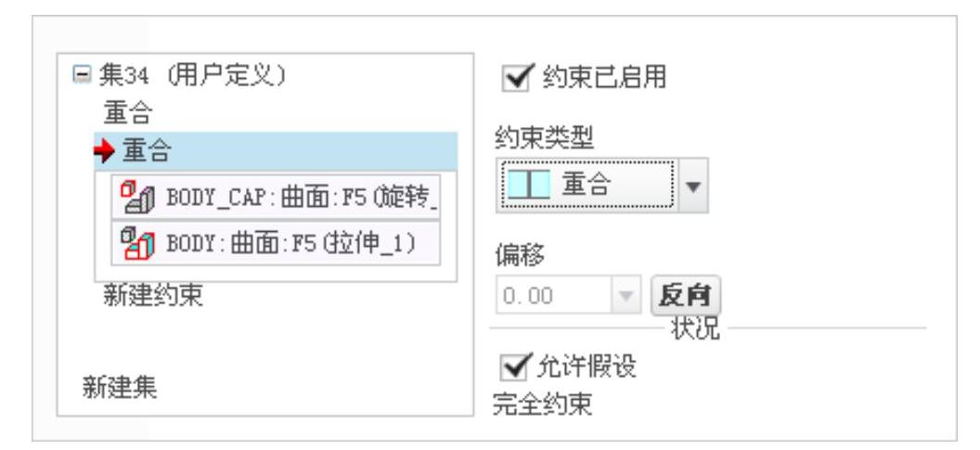Select the BODY_CAP:曲面:F5 reference field

pyautogui.click(x=276, y=197)
